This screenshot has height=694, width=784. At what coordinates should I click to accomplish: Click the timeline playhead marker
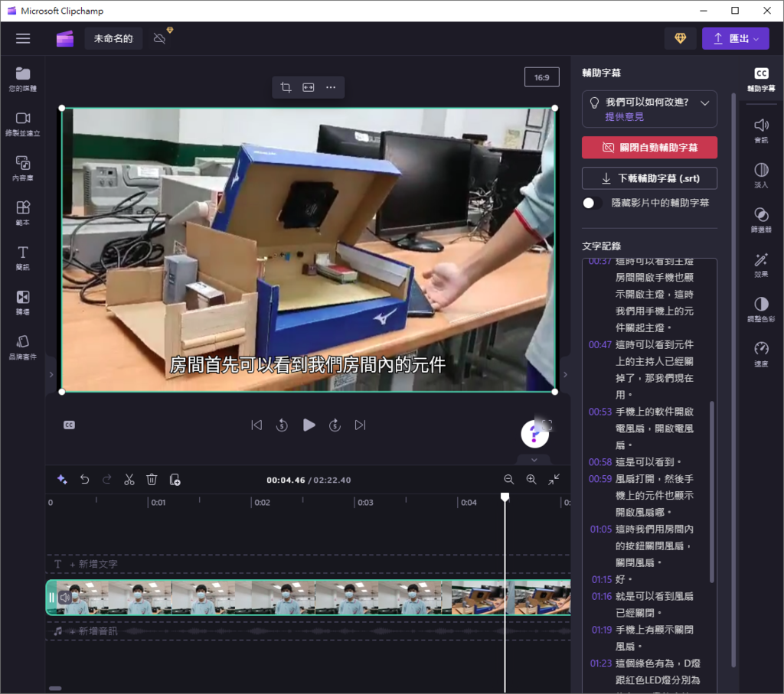pos(505,497)
